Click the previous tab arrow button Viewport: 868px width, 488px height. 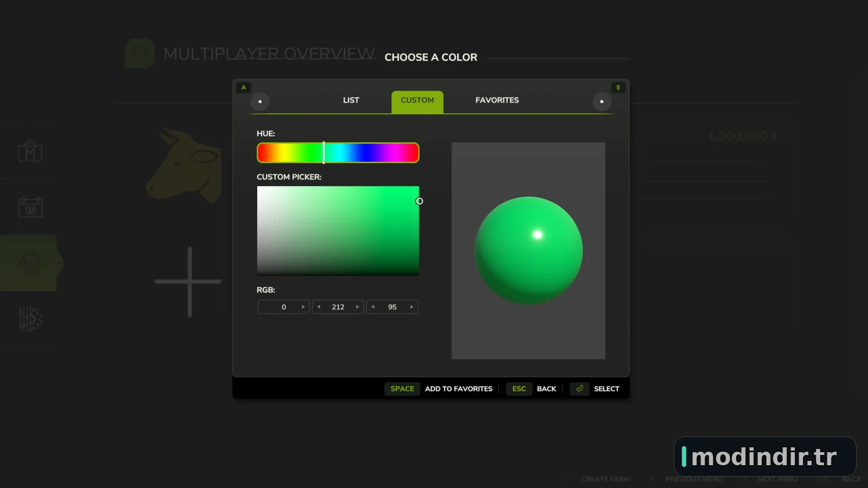pos(260,101)
